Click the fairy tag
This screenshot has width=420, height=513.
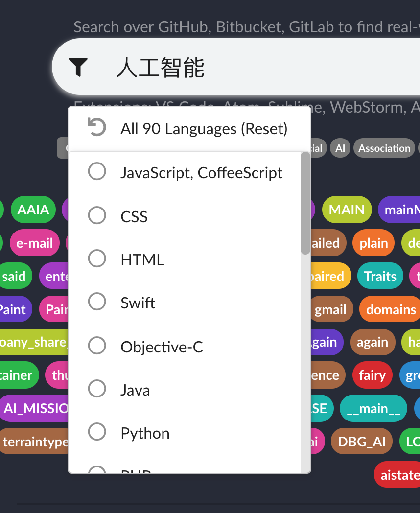[372, 375]
